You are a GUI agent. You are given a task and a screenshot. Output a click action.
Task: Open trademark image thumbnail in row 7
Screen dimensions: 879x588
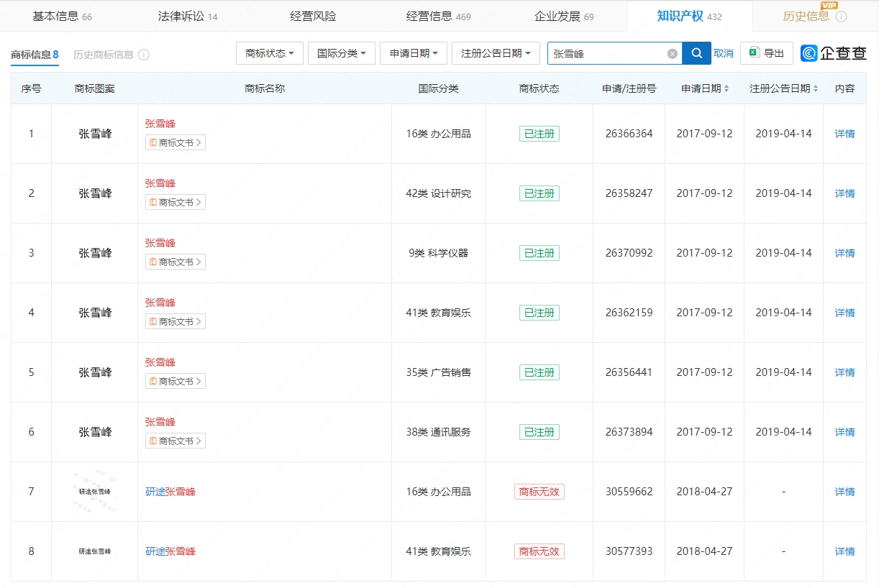click(95, 492)
